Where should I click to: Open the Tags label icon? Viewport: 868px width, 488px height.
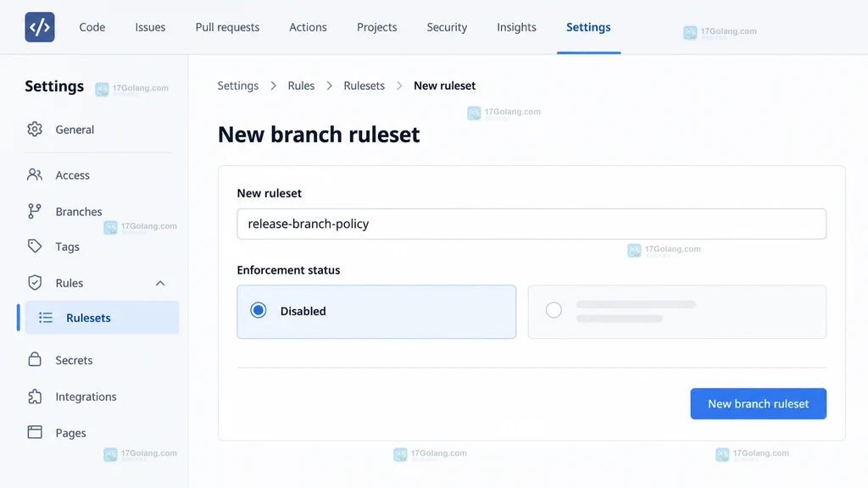coord(35,247)
